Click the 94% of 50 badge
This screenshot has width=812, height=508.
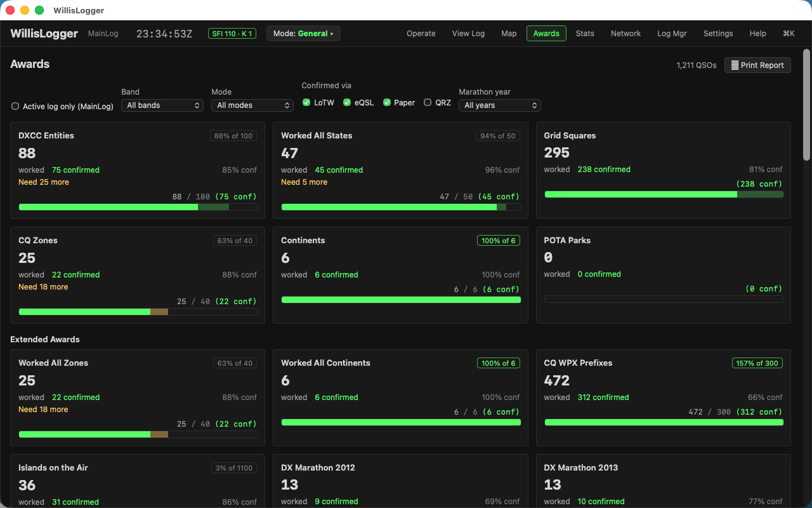498,136
